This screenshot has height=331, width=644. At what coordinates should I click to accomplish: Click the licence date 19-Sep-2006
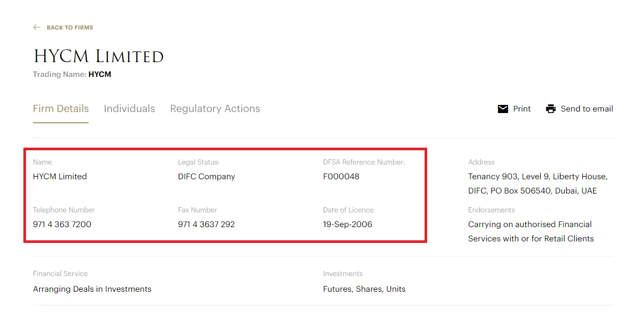347,225
